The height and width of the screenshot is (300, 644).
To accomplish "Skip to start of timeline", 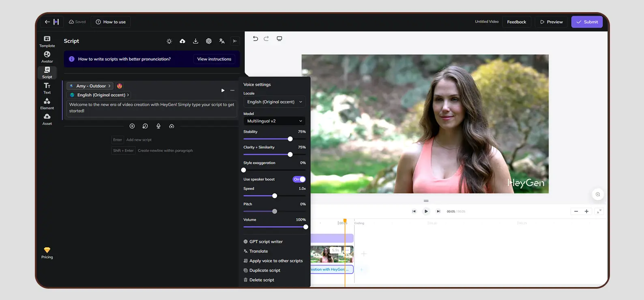I will (x=414, y=211).
